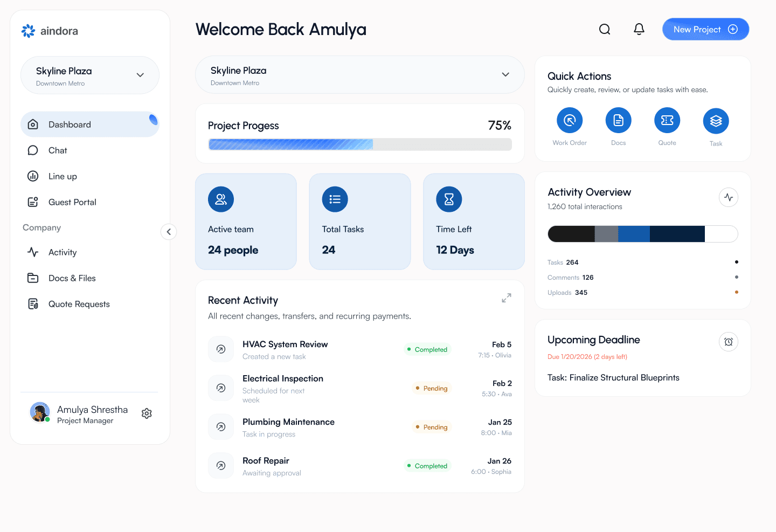This screenshot has height=532, width=776.
Task: Click the Activity Overview pulse icon
Action: [729, 197]
